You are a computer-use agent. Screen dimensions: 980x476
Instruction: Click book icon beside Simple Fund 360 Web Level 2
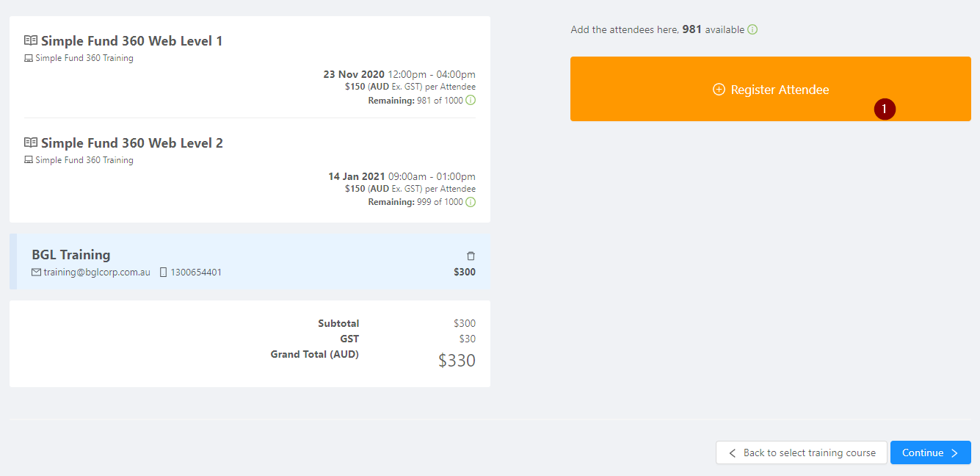[x=31, y=143]
